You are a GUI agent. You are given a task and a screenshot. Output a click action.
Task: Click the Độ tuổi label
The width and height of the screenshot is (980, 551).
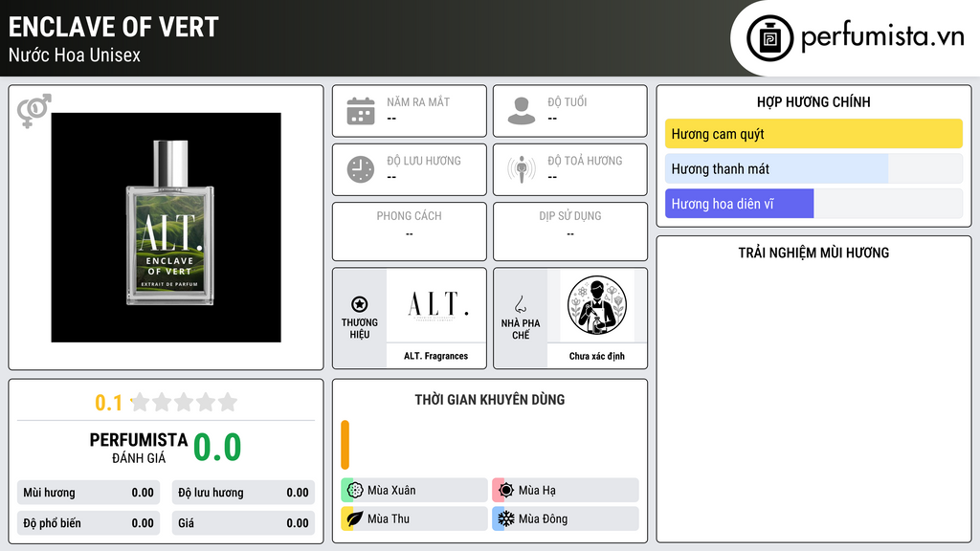point(567,101)
